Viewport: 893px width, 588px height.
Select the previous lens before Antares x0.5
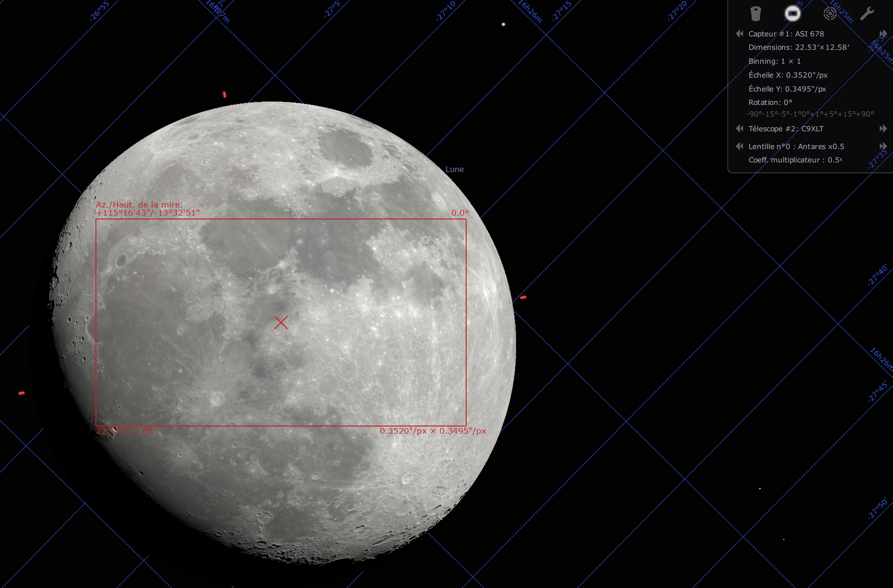pos(739,146)
